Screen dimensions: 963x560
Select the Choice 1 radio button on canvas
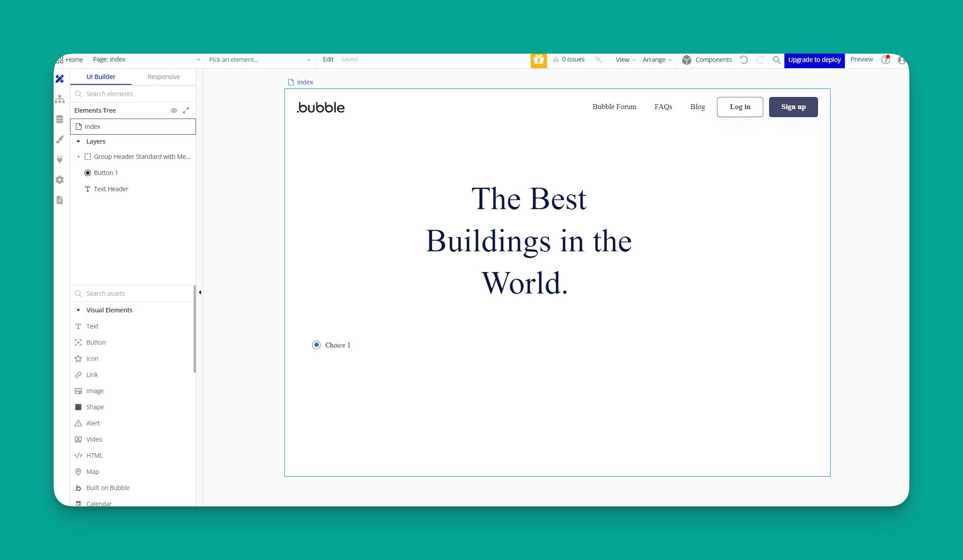click(316, 344)
